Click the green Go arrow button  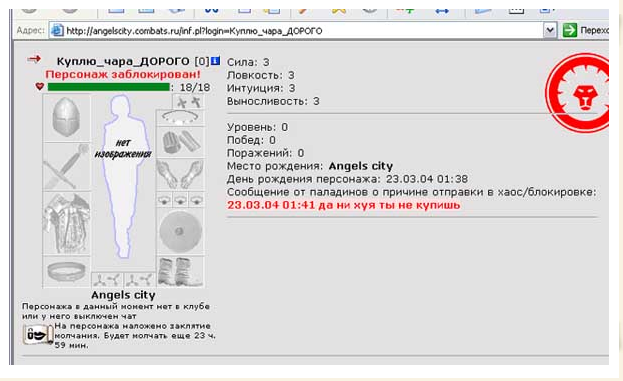click(x=569, y=30)
